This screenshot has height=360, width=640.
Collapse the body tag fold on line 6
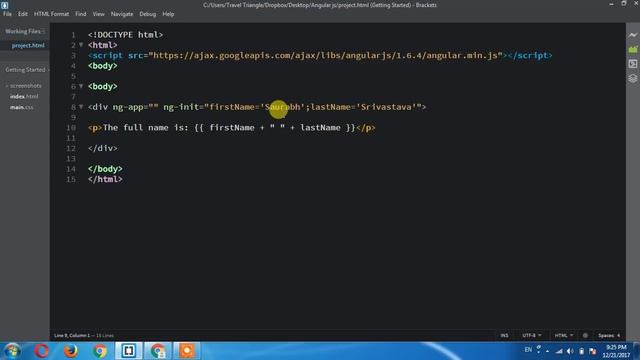[81, 86]
